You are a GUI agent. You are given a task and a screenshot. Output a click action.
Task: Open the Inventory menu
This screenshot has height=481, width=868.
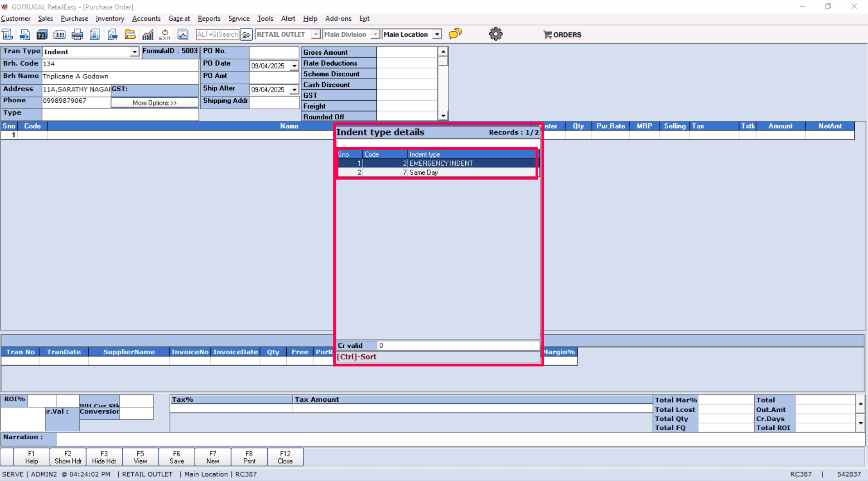click(x=110, y=19)
